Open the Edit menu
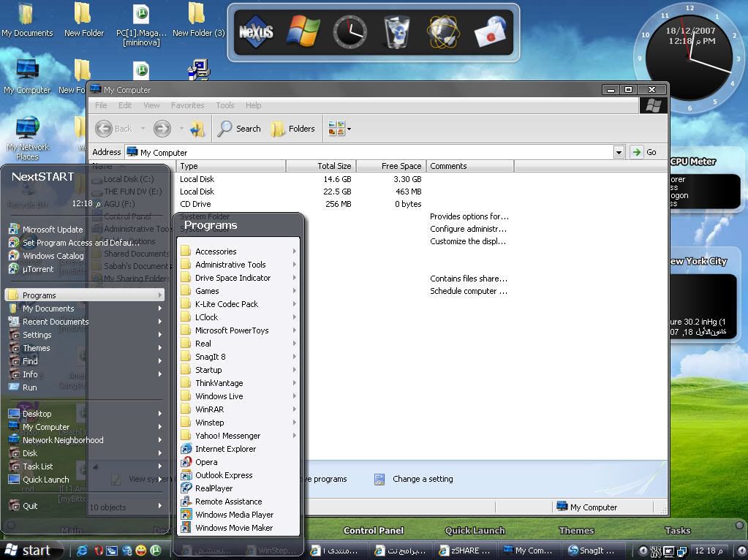Screen dimensions: 748x560 tap(125, 105)
